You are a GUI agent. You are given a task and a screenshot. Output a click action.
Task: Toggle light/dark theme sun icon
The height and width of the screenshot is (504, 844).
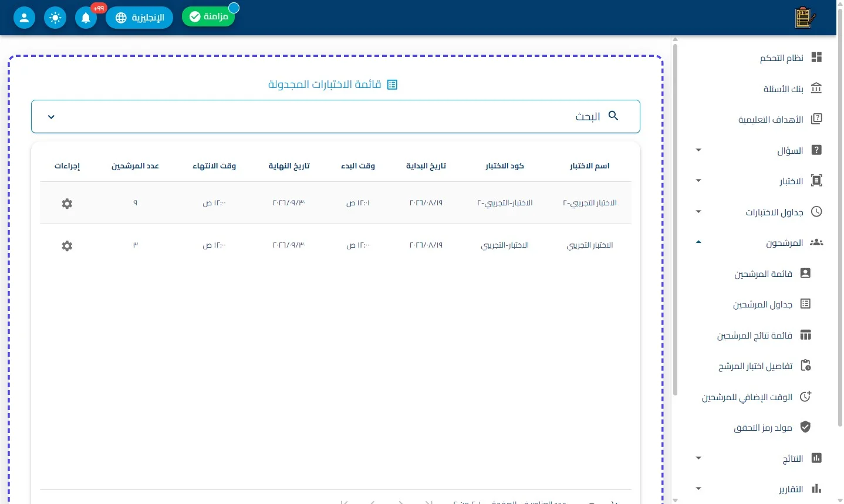click(55, 18)
